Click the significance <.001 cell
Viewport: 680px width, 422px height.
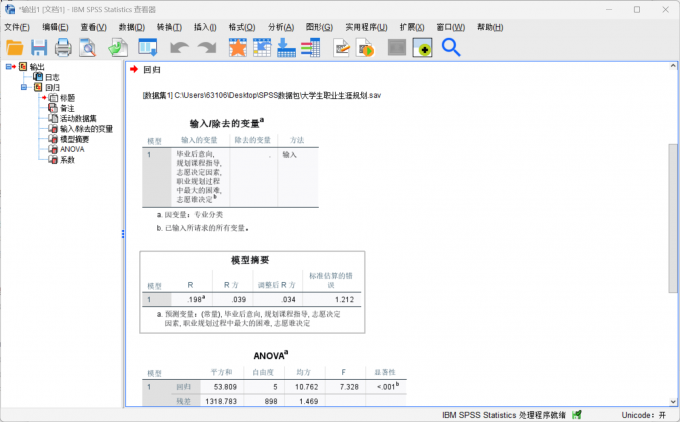pos(388,386)
